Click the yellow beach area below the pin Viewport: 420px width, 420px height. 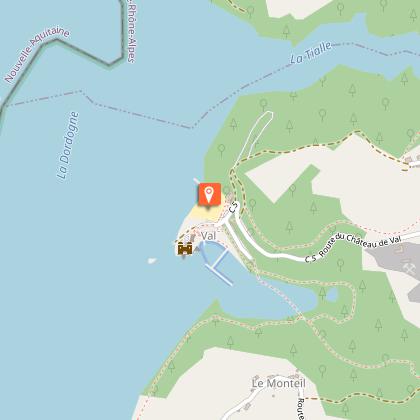[x=204, y=213]
